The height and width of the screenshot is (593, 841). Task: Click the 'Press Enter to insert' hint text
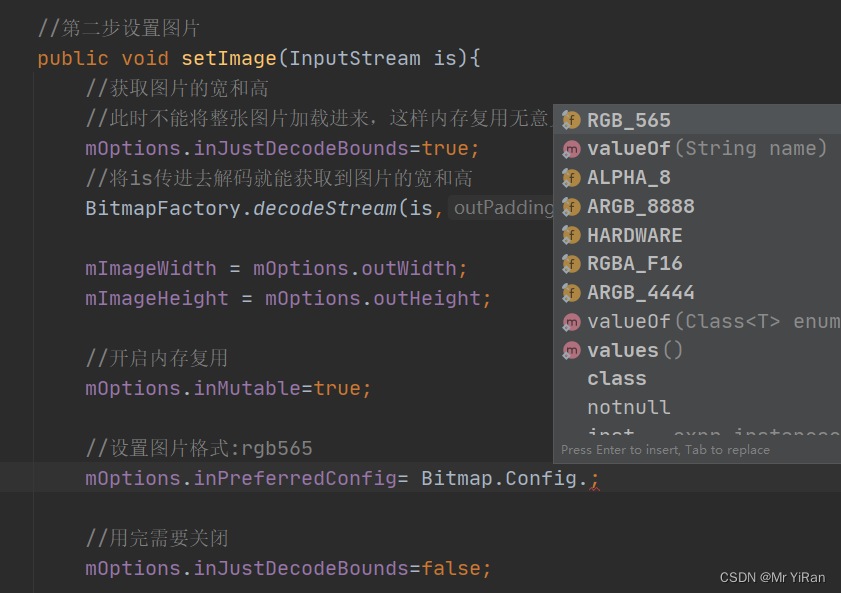click(x=622, y=450)
